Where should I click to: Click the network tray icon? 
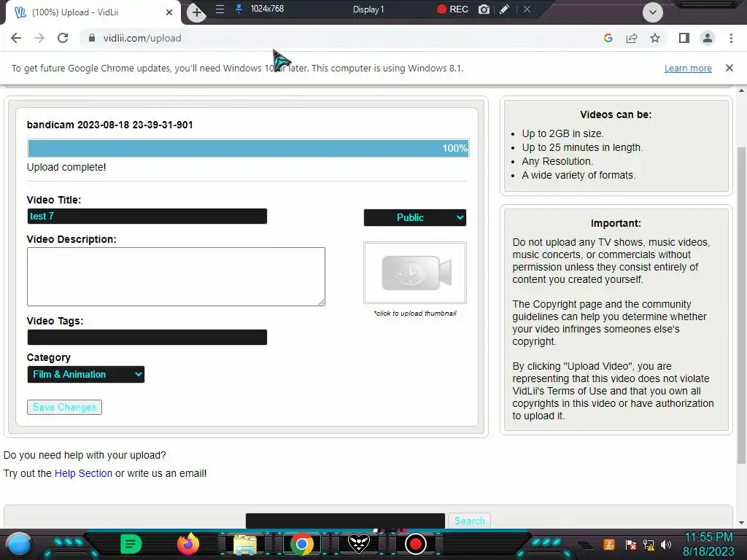point(649,544)
